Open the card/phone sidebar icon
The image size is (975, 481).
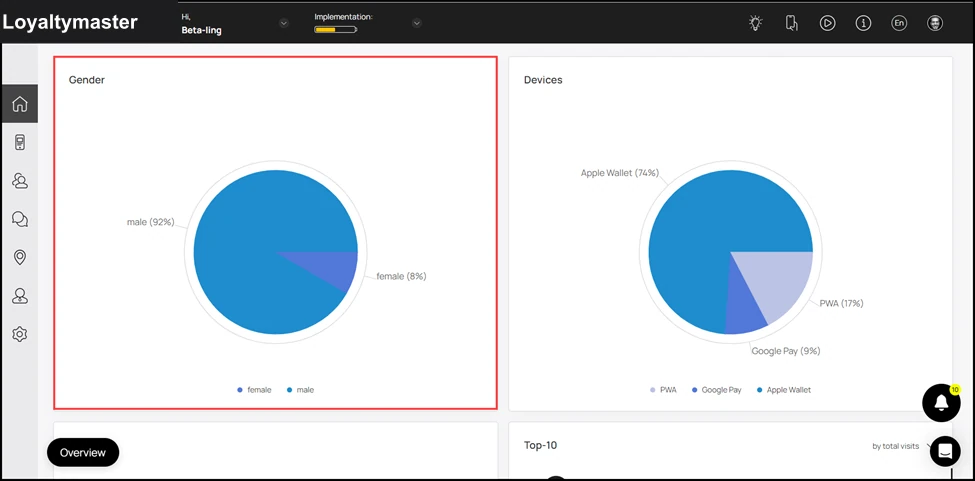20,142
